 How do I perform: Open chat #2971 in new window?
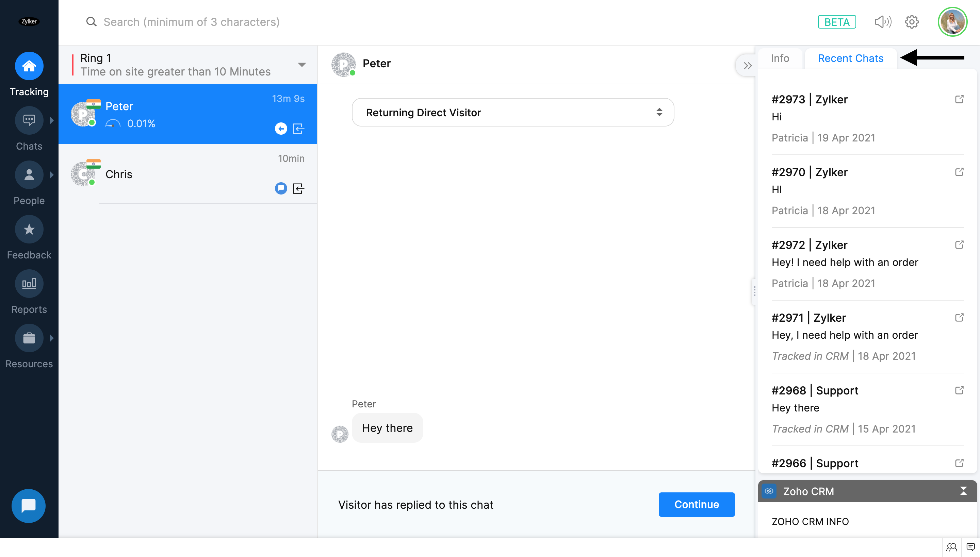959,318
